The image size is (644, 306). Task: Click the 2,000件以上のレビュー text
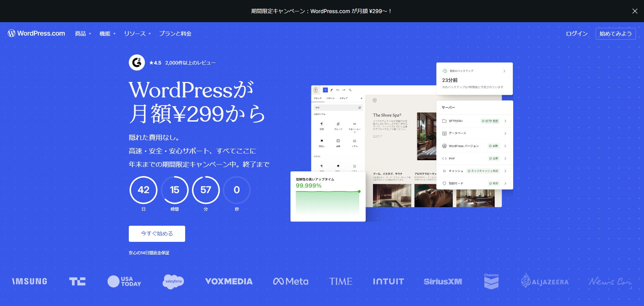190,63
